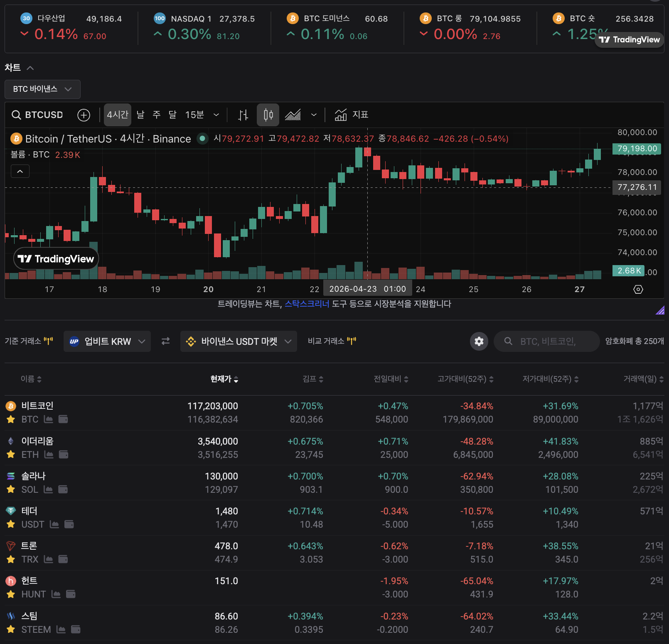Sort table by 저가대비(52주) column
The image size is (669, 644).
point(551,379)
